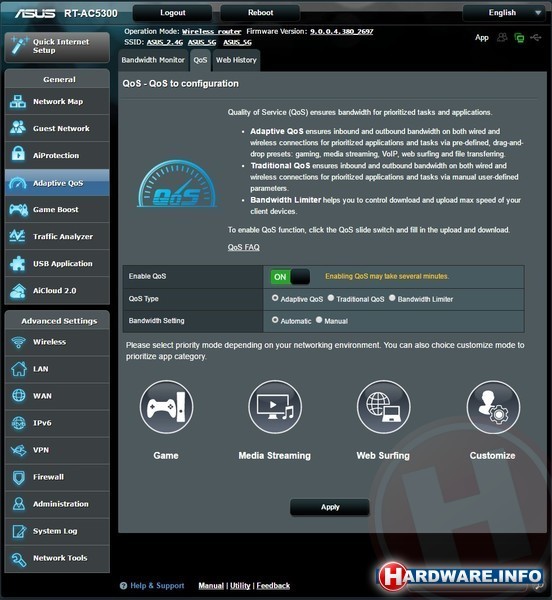
Task: Click the Reboot button
Action: coord(260,13)
